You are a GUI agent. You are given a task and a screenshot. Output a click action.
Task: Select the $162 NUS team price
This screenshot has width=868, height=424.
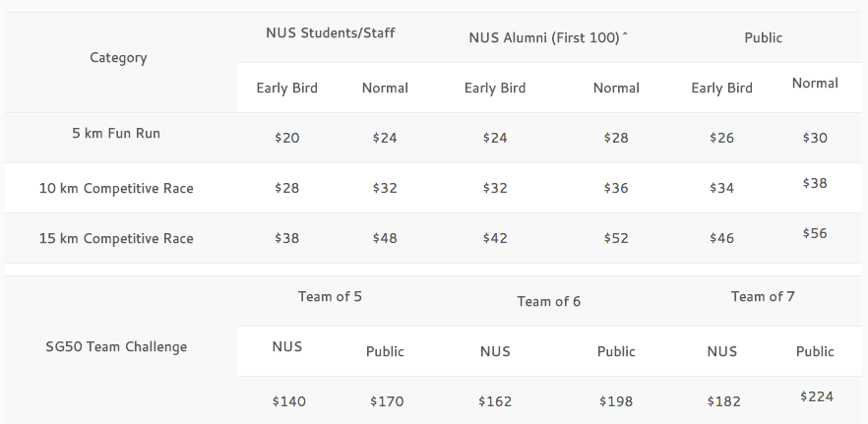click(x=495, y=401)
